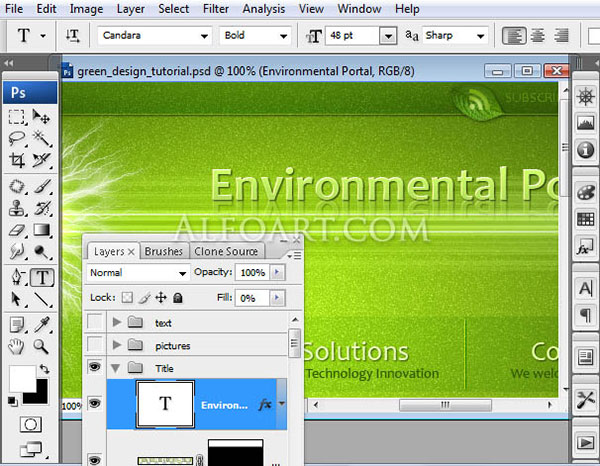Center align text
This screenshot has width=600, height=466.
[x=538, y=36]
